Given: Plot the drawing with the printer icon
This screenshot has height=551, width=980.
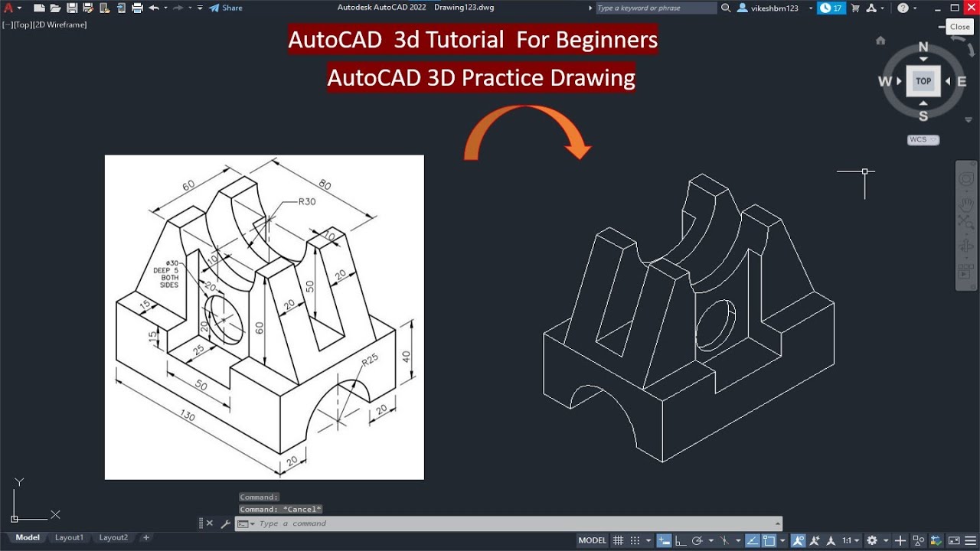Looking at the screenshot, I should pyautogui.click(x=137, y=8).
